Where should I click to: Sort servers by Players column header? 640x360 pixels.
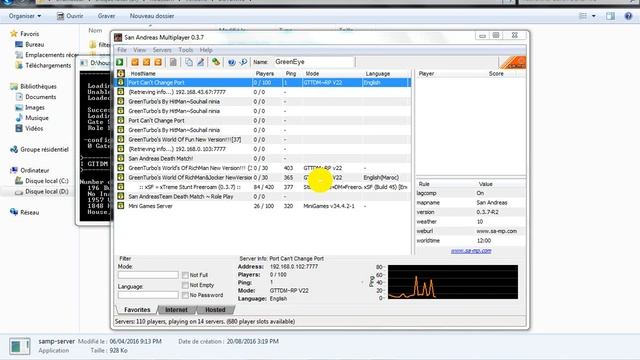click(264, 73)
